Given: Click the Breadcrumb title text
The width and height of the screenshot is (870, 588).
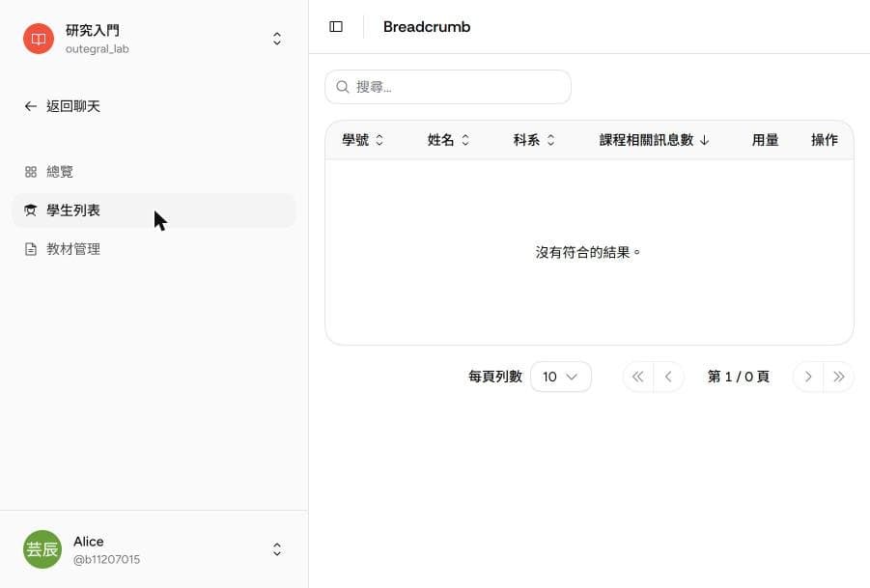Looking at the screenshot, I should coord(427,27).
